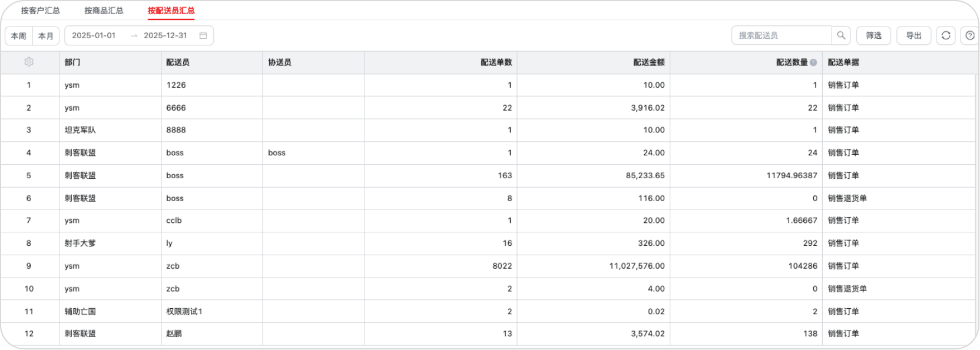This screenshot has width=980, height=350.
Task: Click the 配送金额 column header
Action: point(648,62)
